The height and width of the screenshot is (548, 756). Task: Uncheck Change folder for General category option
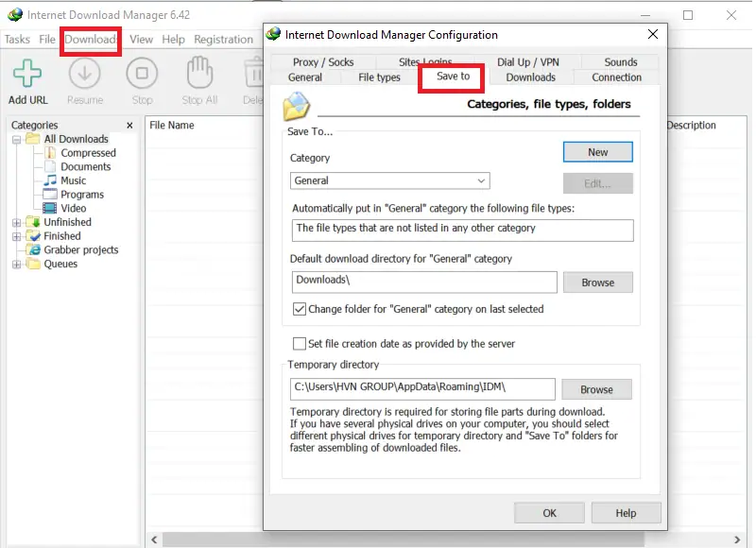[x=301, y=309]
